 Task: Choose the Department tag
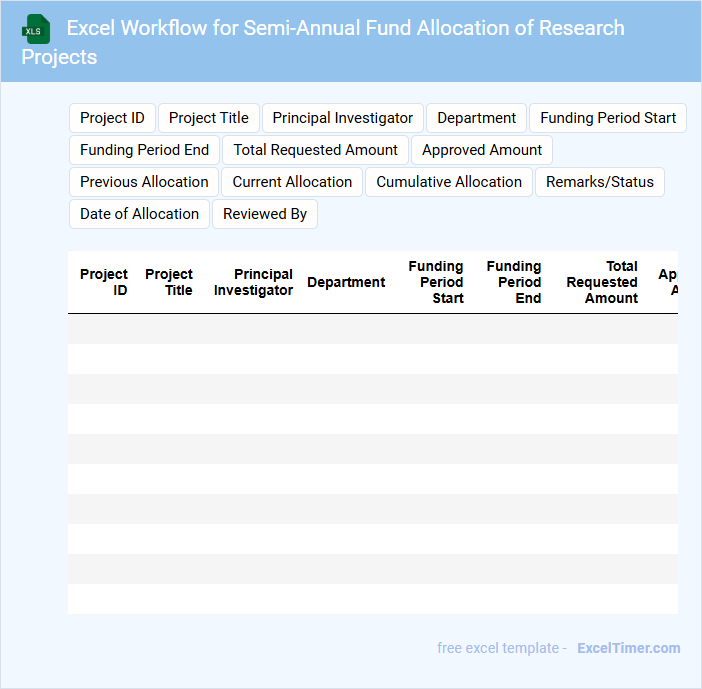click(x=476, y=118)
